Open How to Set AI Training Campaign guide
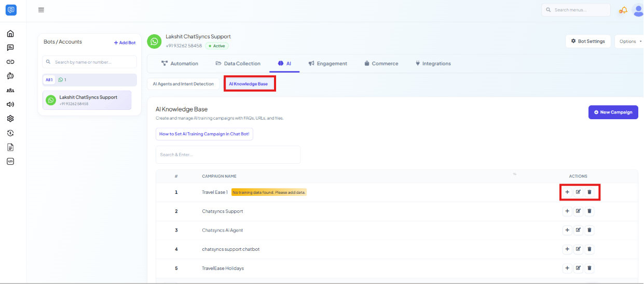The width and height of the screenshot is (644, 284). coord(204,134)
